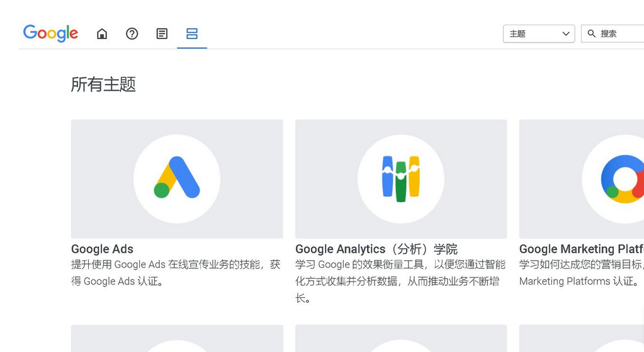Viewport: 644px width, 352px height.
Task: Click the help question mark icon
Action: [x=132, y=34]
